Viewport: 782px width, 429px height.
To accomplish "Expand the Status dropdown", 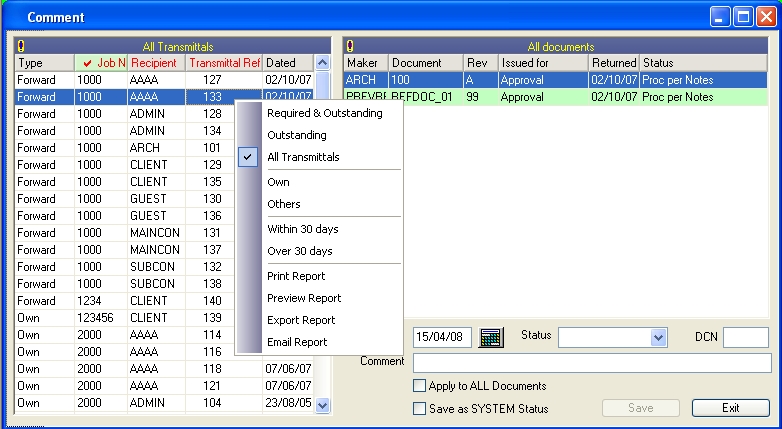I will click(658, 338).
